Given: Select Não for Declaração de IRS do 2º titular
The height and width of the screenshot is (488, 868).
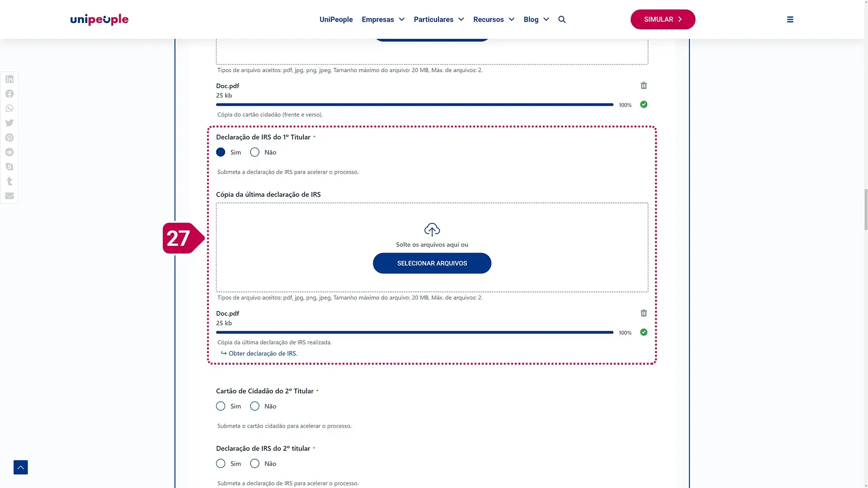Looking at the screenshot, I should 255,464.
